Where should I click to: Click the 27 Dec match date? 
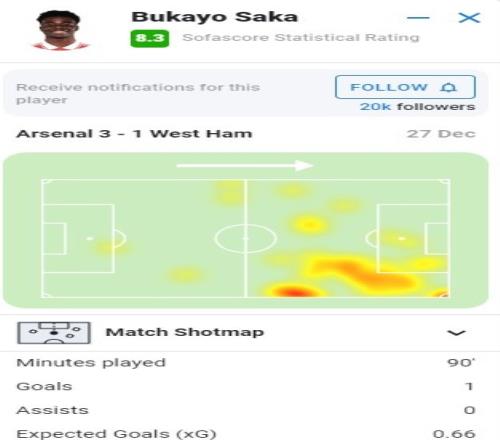tap(441, 134)
